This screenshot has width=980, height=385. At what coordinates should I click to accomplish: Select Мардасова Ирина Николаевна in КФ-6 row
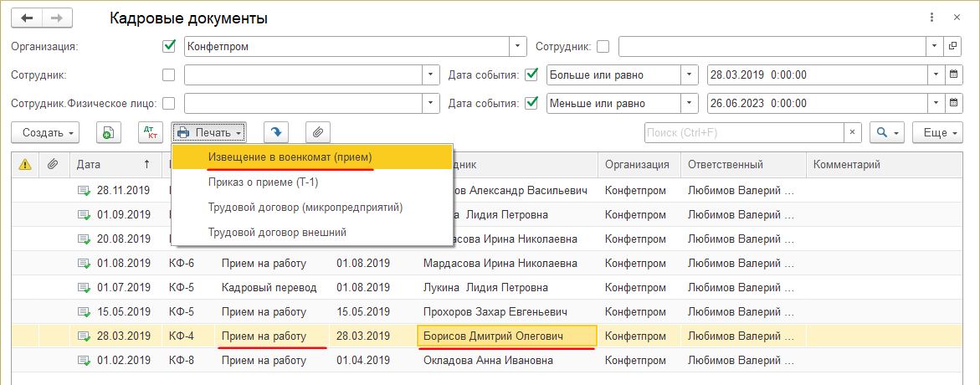507,263
